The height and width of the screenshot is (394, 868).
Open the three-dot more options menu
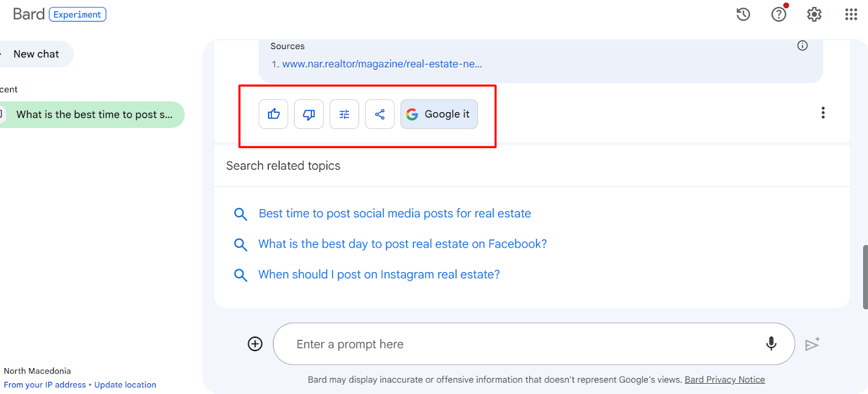823,113
